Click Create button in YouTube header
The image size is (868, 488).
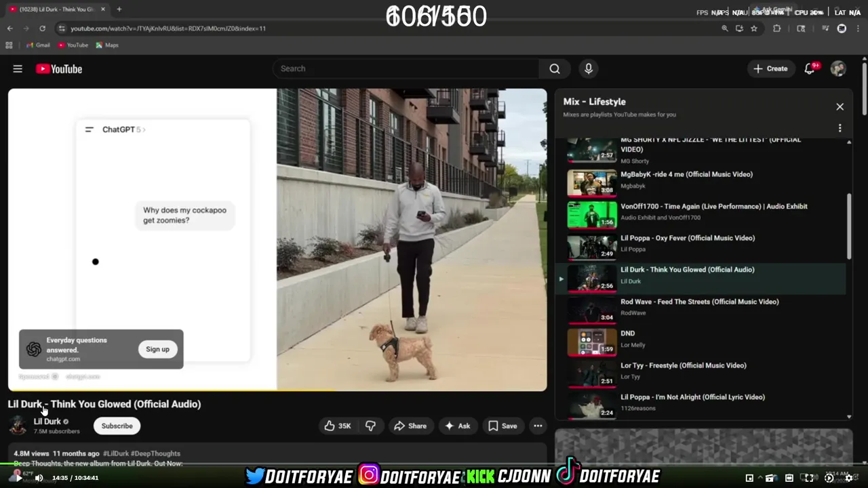point(770,68)
